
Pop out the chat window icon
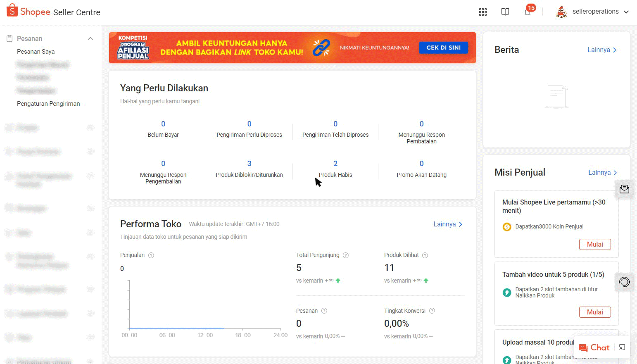(x=622, y=347)
